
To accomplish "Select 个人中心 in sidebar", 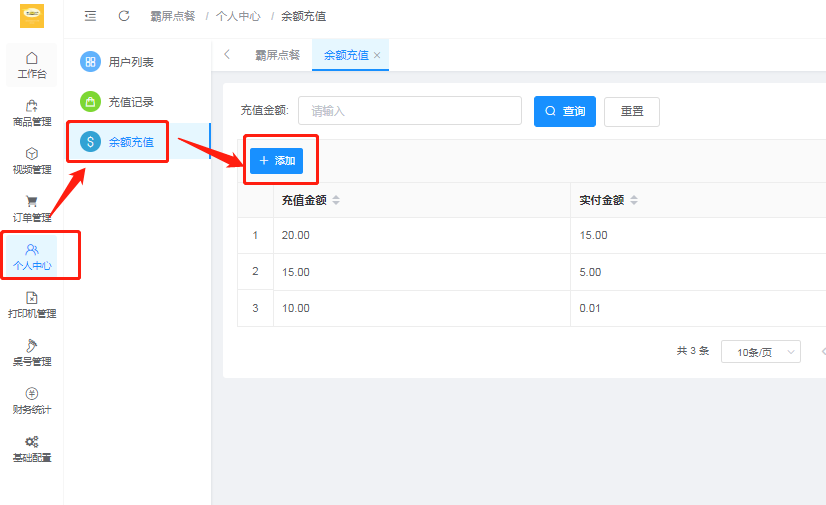I will [32, 257].
